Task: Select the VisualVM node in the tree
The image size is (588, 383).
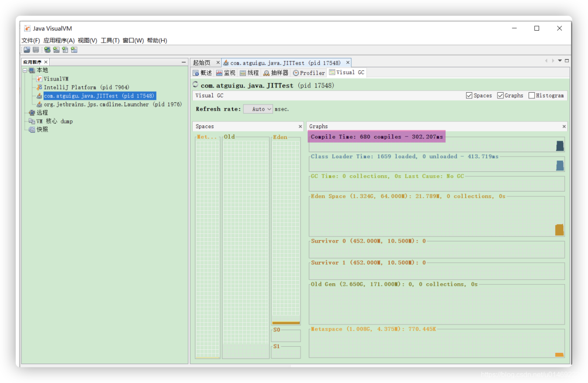Action: click(x=56, y=79)
